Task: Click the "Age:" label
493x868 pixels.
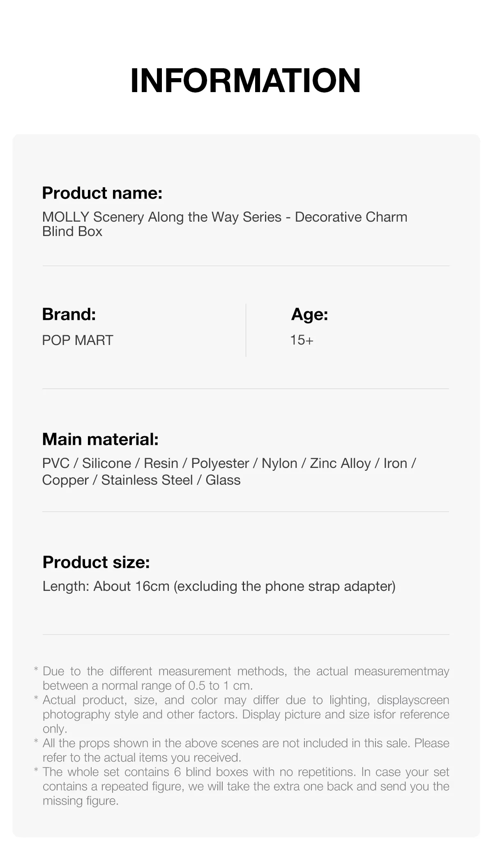Action: pyautogui.click(x=310, y=314)
